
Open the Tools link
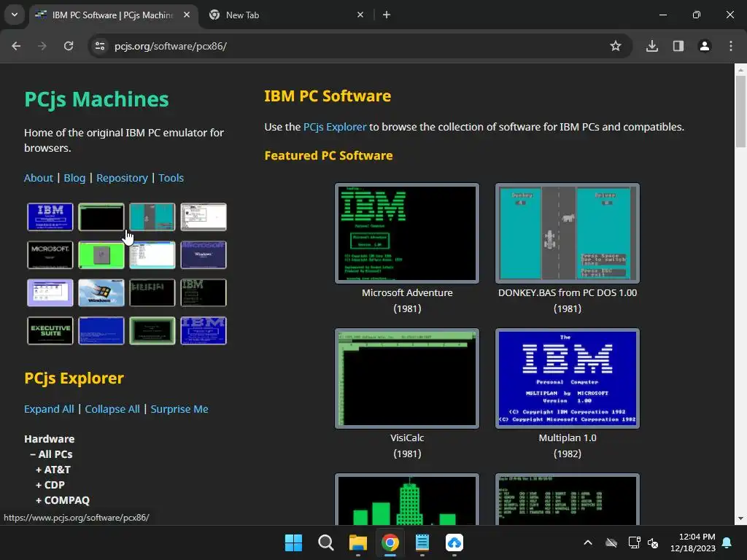pyautogui.click(x=171, y=178)
